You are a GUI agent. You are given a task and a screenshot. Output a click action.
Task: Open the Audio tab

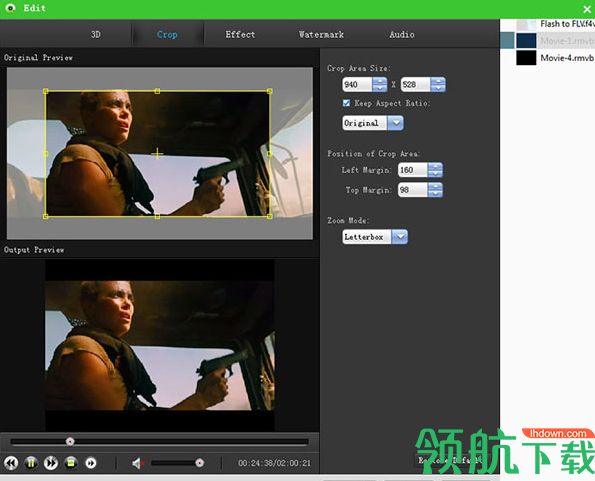(402, 35)
